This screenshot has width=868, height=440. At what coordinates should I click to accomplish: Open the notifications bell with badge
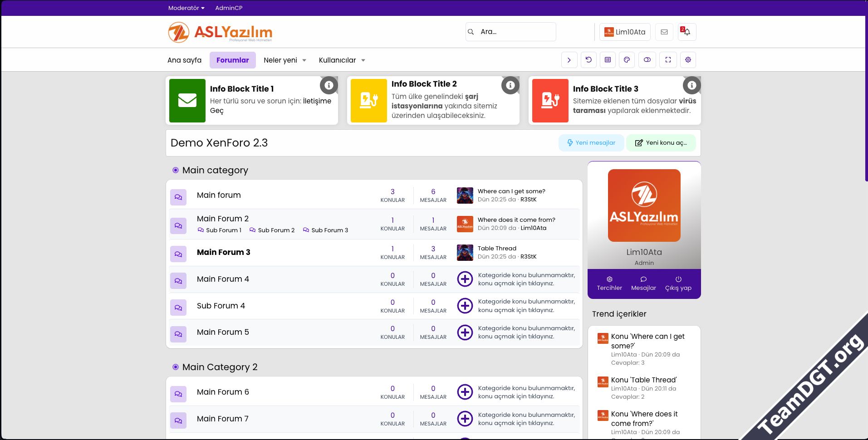687,32
